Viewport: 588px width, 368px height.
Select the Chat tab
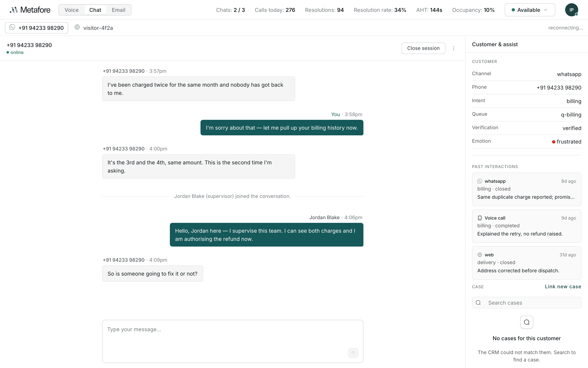pos(95,10)
